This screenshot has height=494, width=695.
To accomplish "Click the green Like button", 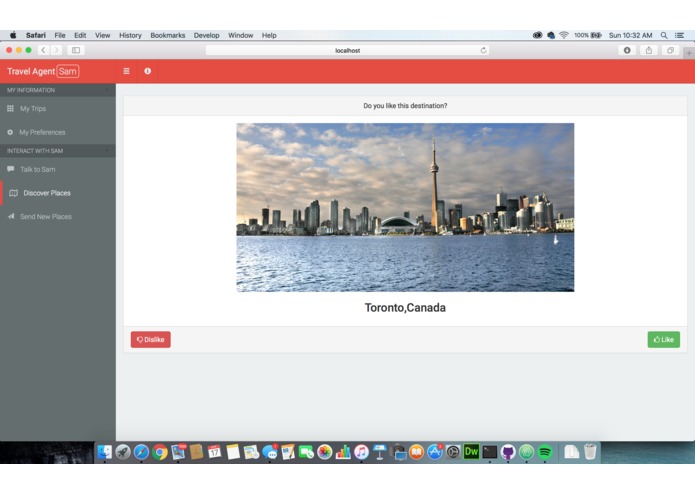I will pyautogui.click(x=664, y=339).
